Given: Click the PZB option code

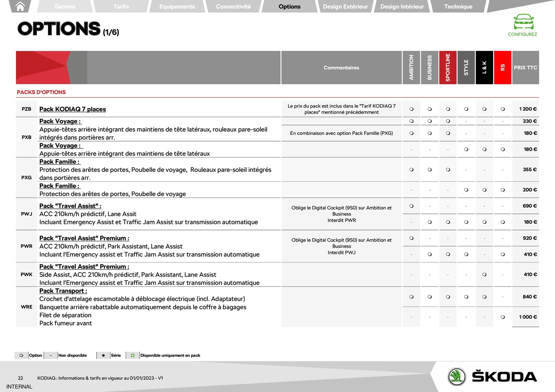Looking at the screenshot, I should click(x=26, y=109).
